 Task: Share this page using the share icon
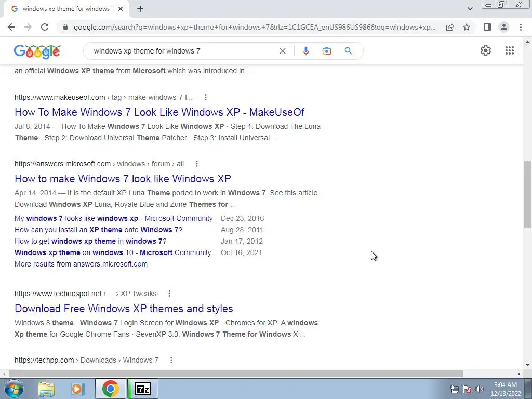point(450,27)
